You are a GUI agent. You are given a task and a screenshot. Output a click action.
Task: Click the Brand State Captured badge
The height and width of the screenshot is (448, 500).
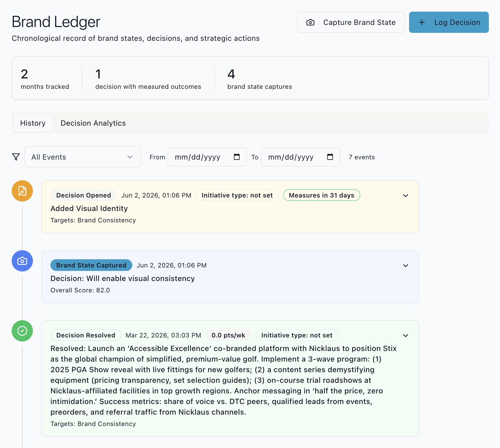coord(91,265)
